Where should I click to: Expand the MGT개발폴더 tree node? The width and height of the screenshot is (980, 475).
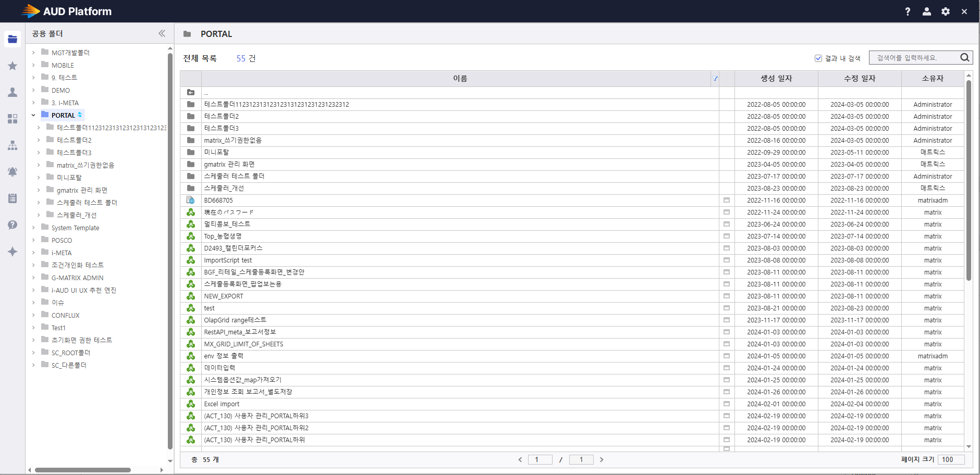33,53
